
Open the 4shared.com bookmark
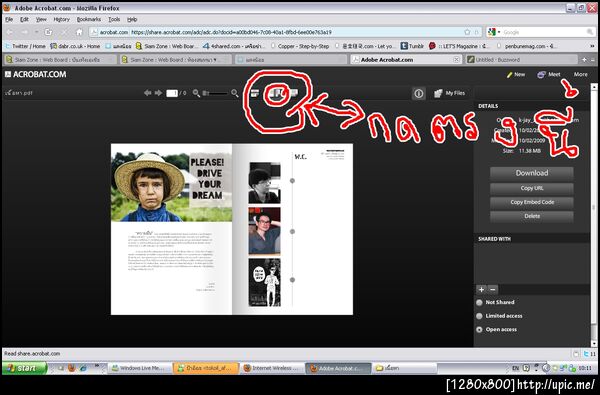[234, 46]
